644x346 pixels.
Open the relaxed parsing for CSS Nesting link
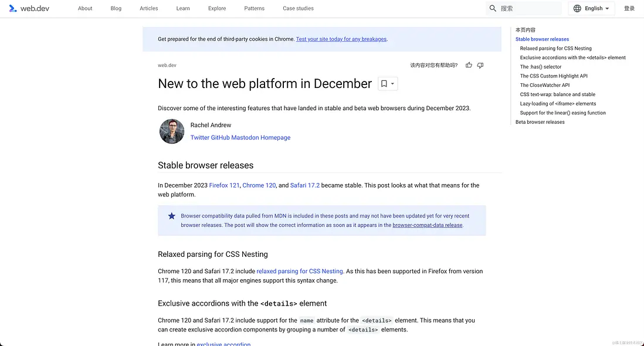point(299,272)
